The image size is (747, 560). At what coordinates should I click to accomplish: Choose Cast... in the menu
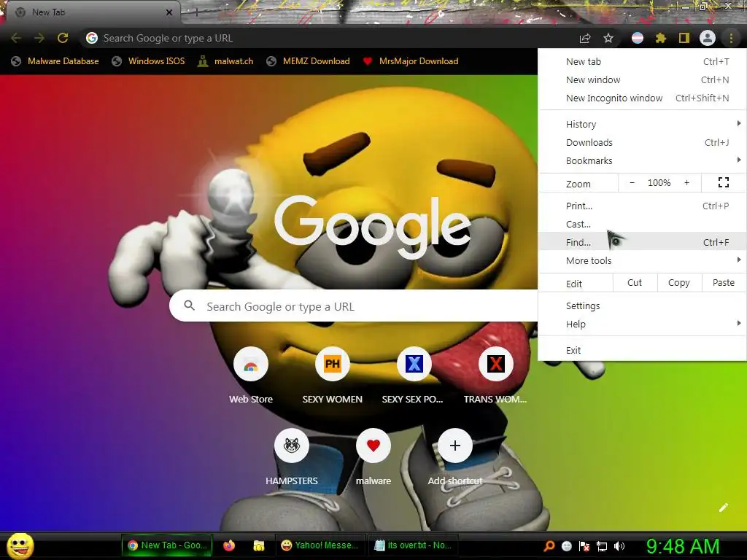point(642,224)
